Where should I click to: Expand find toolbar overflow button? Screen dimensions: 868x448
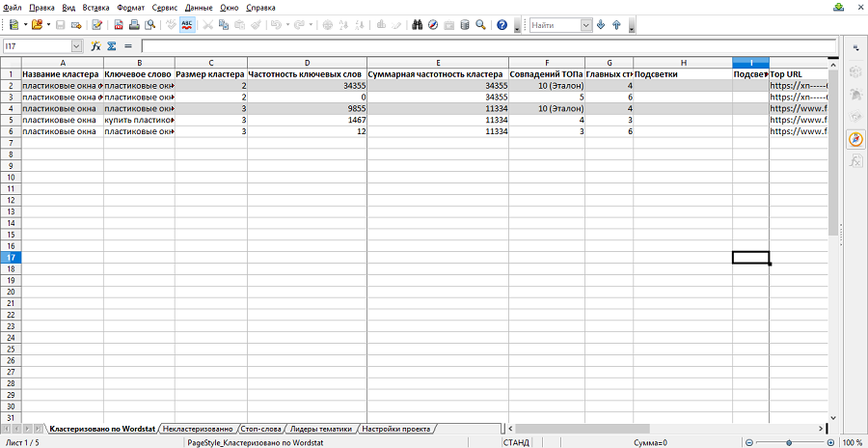[x=632, y=25]
